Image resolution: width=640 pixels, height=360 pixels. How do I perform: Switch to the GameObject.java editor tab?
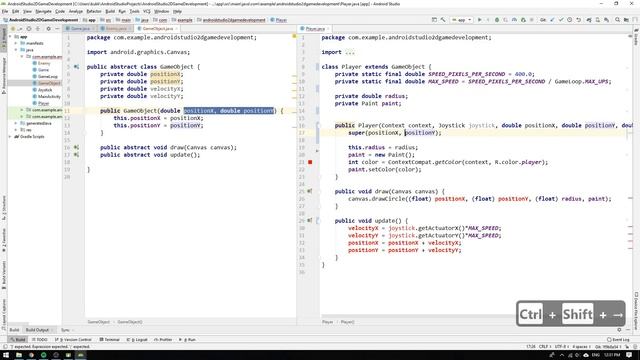(x=157, y=29)
